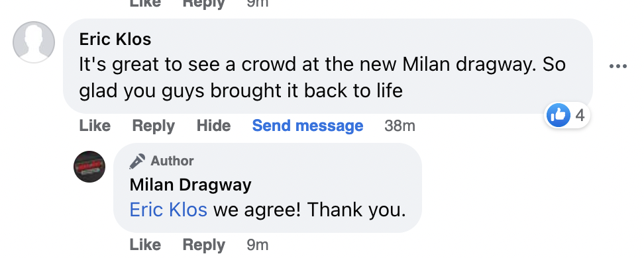Hide Eric Klos's comment
Image resolution: width=644 pixels, height=258 pixels.
213,126
